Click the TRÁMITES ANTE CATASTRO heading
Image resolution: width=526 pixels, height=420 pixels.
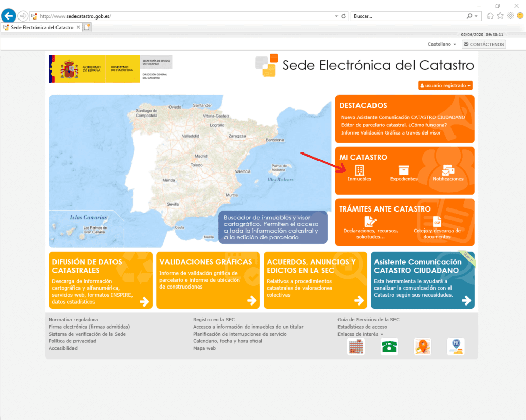[x=385, y=209]
